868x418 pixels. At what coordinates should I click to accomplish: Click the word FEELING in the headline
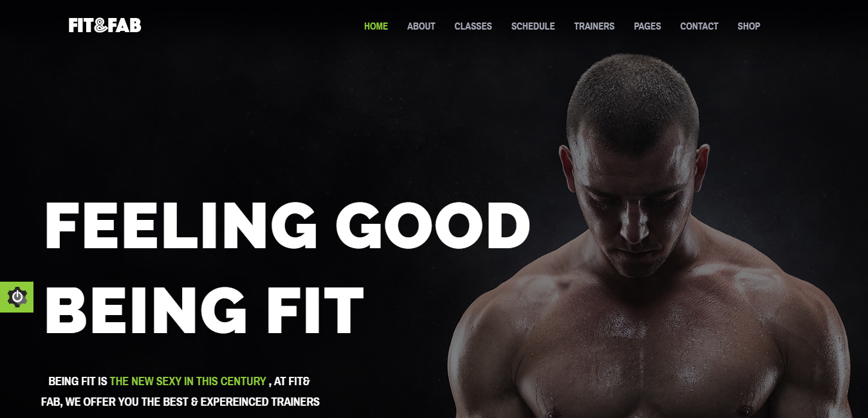click(x=181, y=226)
